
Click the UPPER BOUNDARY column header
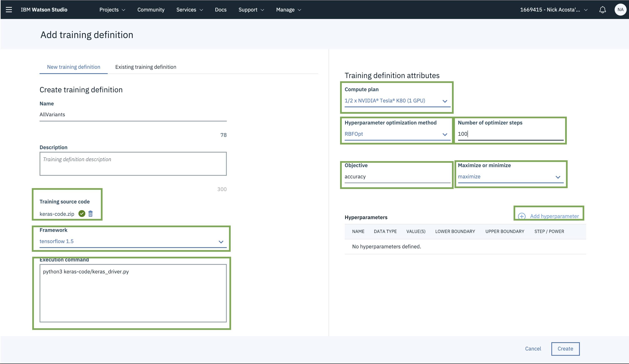(x=505, y=231)
